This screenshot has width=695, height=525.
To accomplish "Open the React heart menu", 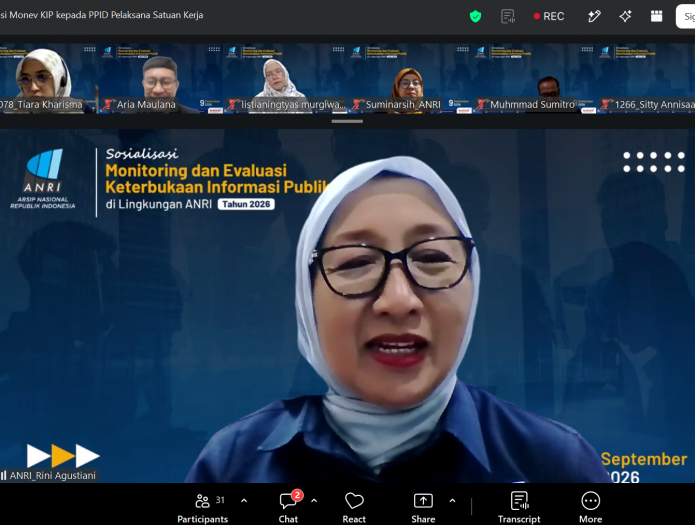I will 354,507.
